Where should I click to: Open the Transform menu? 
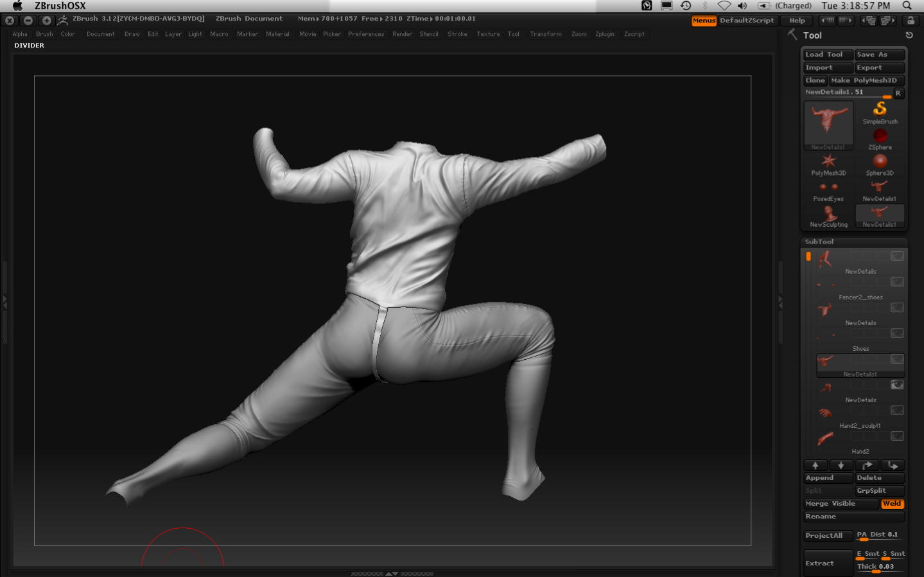click(x=546, y=34)
